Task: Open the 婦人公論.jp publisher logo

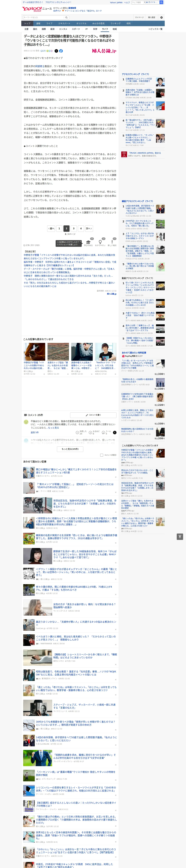Action: pos(104,51)
